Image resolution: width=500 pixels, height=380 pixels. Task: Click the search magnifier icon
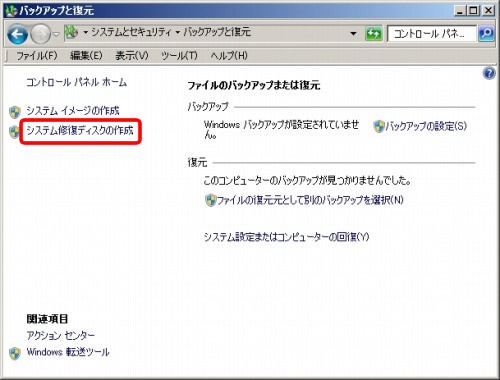(x=486, y=34)
